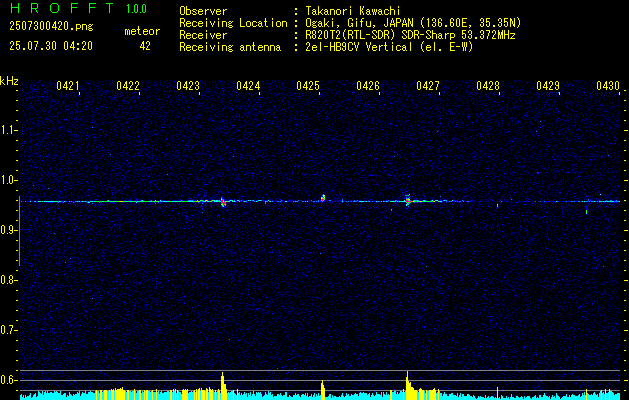Click the meteor count 42

click(145, 46)
